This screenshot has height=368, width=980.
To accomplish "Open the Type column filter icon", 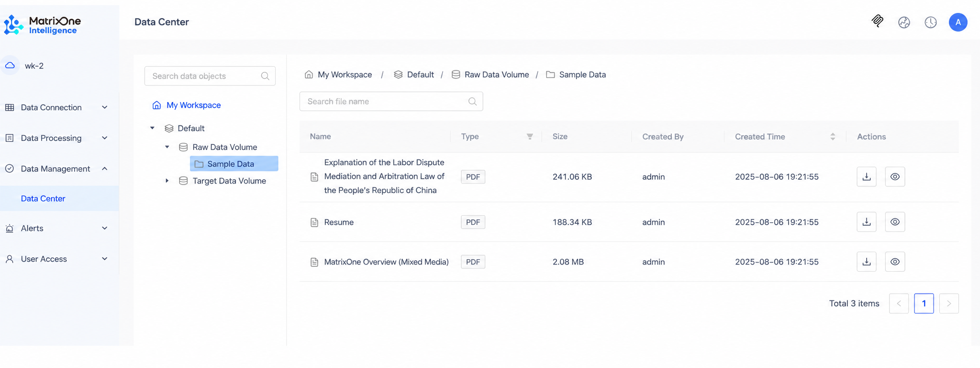I will tap(530, 137).
